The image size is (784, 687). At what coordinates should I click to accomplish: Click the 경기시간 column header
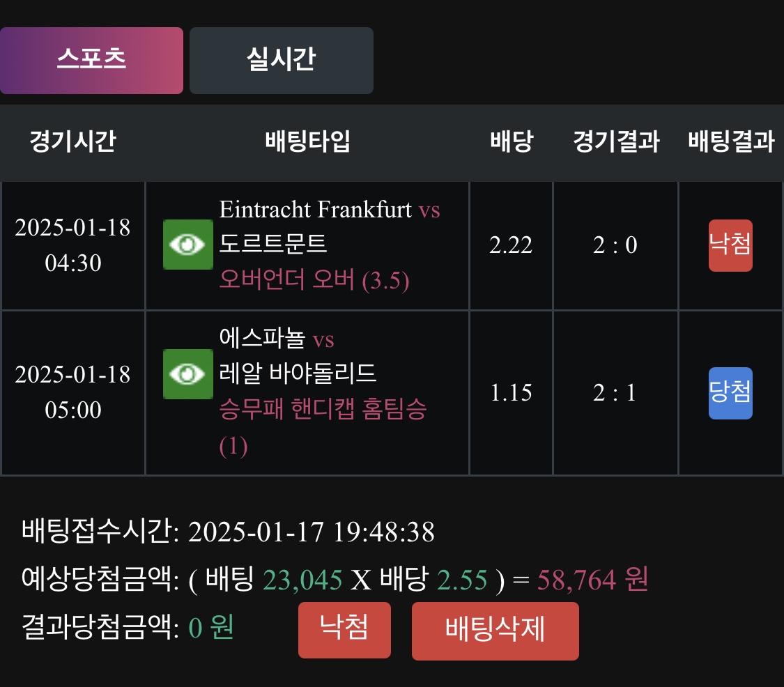[72, 142]
